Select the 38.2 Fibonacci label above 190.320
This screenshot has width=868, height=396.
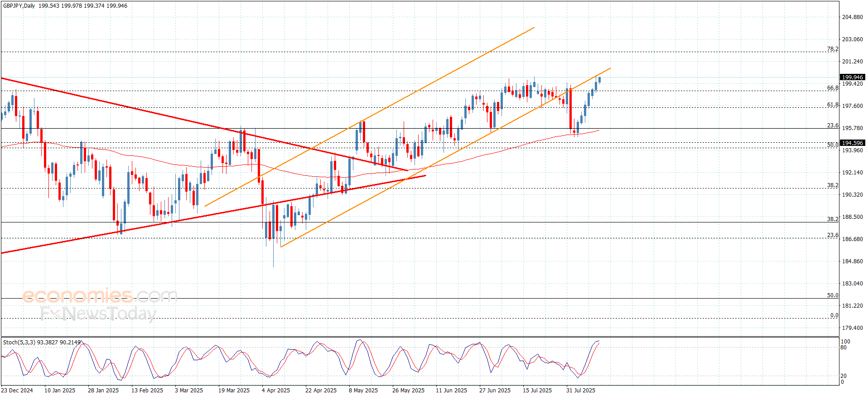pos(833,185)
